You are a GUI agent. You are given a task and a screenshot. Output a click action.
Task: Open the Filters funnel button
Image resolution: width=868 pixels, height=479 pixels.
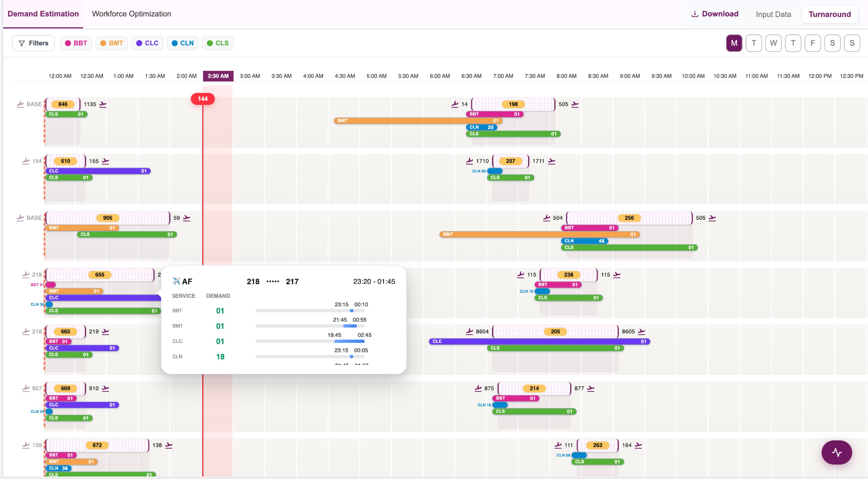[33, 43]
